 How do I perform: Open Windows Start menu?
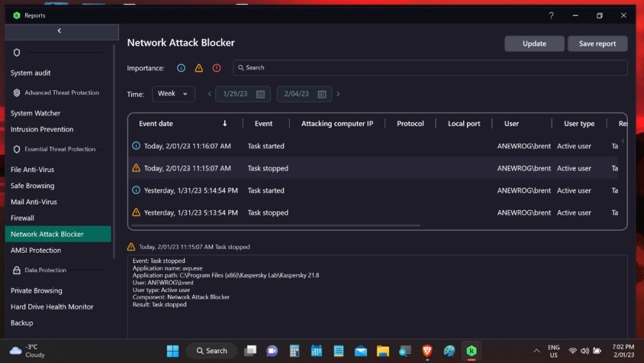click(173, 351)
